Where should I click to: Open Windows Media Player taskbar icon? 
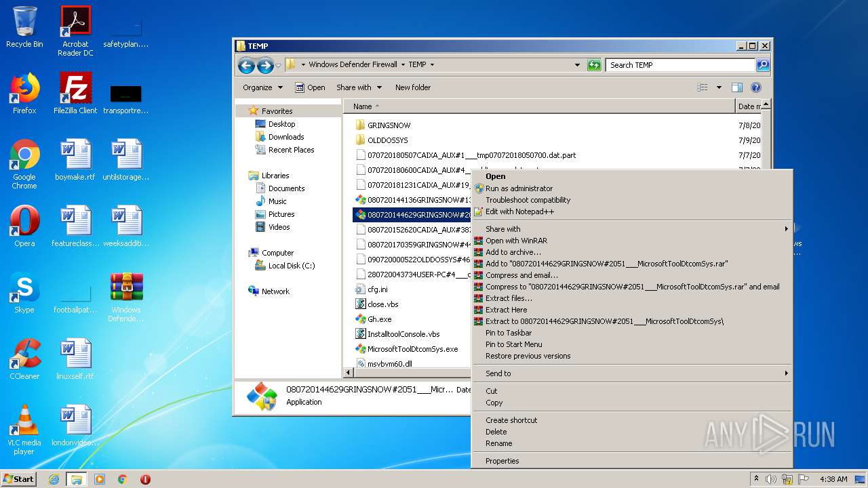(100, 479)
